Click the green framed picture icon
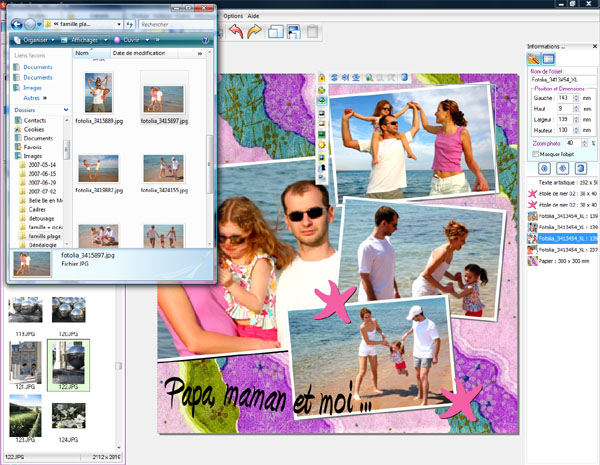Viewport: 600px width, 465px height. (322, 157)
